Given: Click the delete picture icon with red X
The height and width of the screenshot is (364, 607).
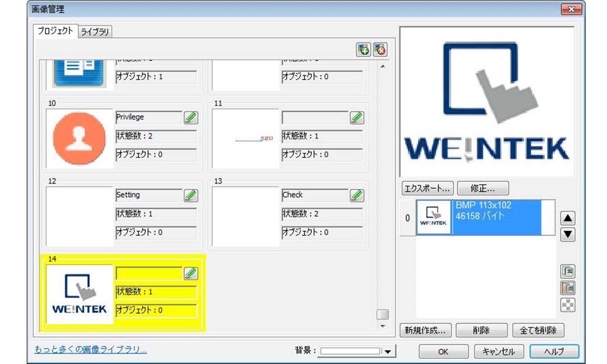Looking at the screenshot, I should [380, 50].
